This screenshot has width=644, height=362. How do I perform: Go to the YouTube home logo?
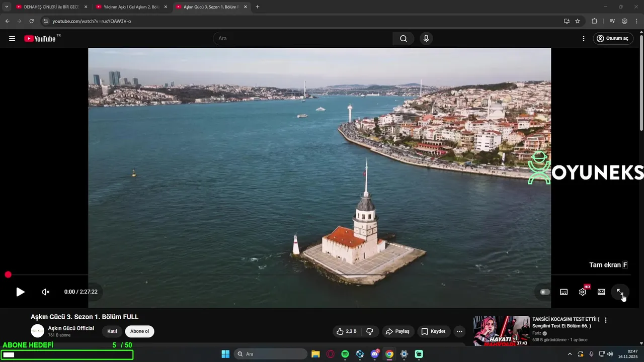coord(40,39)
